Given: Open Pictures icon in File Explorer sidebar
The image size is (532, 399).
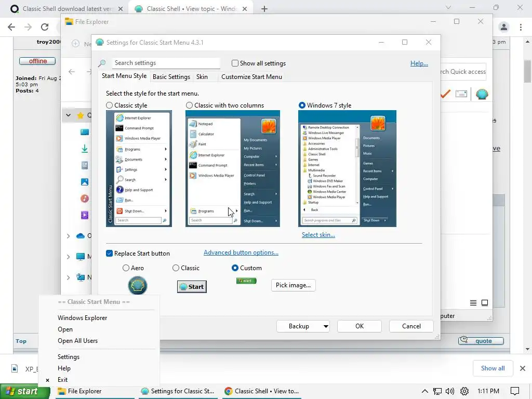Looking at the screenshot, I should click(85, 182).
